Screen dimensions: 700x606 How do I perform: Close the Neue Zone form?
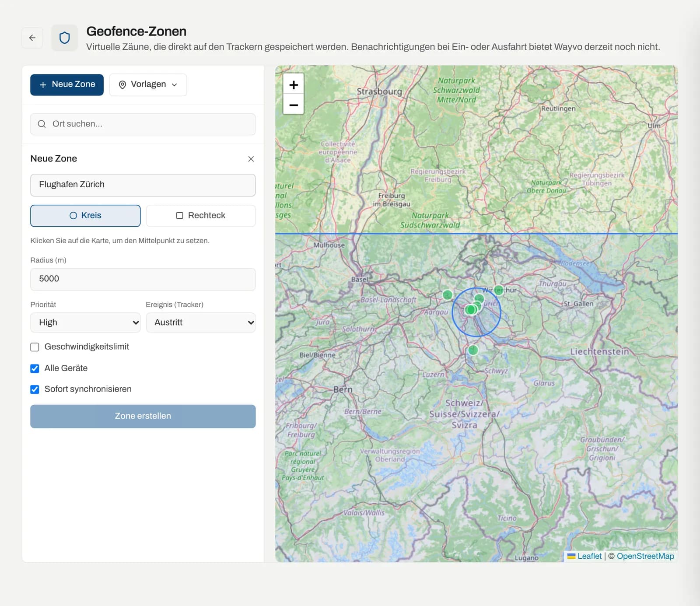[251, 159]
